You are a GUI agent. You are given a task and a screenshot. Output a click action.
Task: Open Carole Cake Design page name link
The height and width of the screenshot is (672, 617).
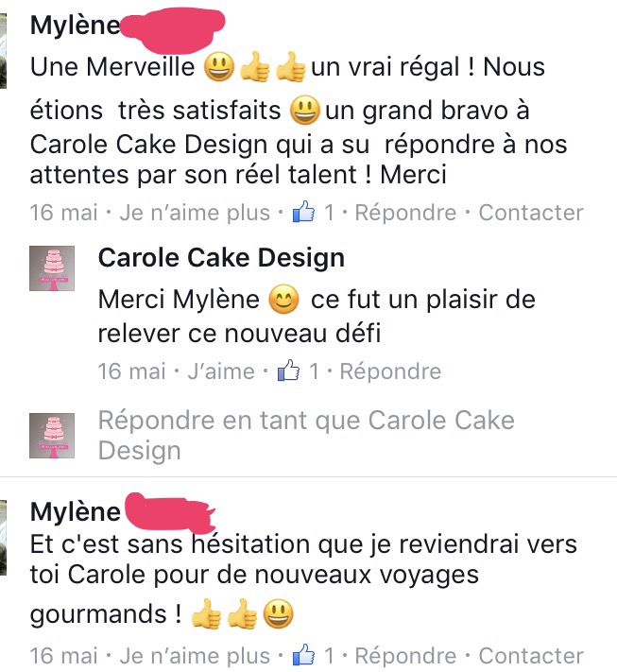pyautogui.click(x=221, y=258)
